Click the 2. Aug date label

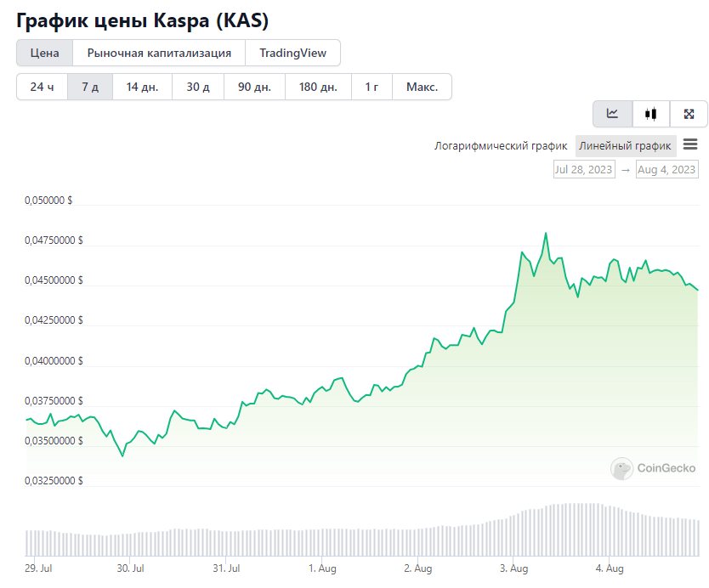417,568
